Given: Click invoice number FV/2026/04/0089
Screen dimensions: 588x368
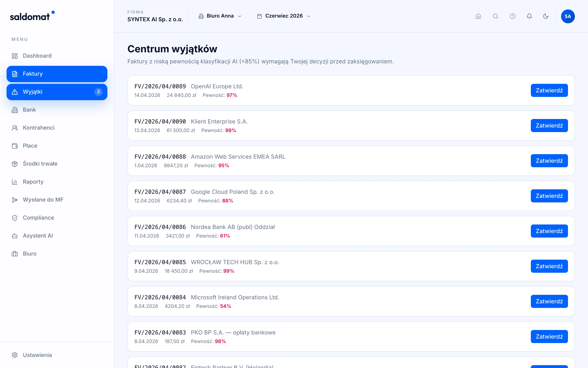Looking at the screenshot, I should tap(160, 86).
